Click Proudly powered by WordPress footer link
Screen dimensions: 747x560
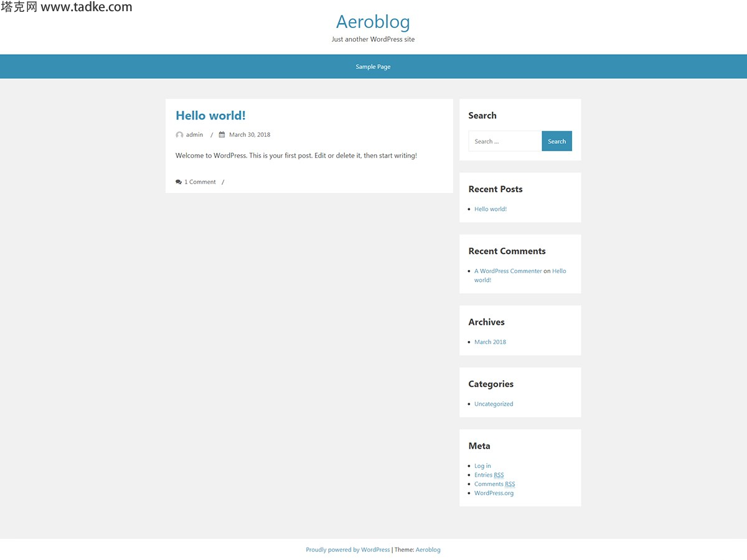tap(348, 550)
